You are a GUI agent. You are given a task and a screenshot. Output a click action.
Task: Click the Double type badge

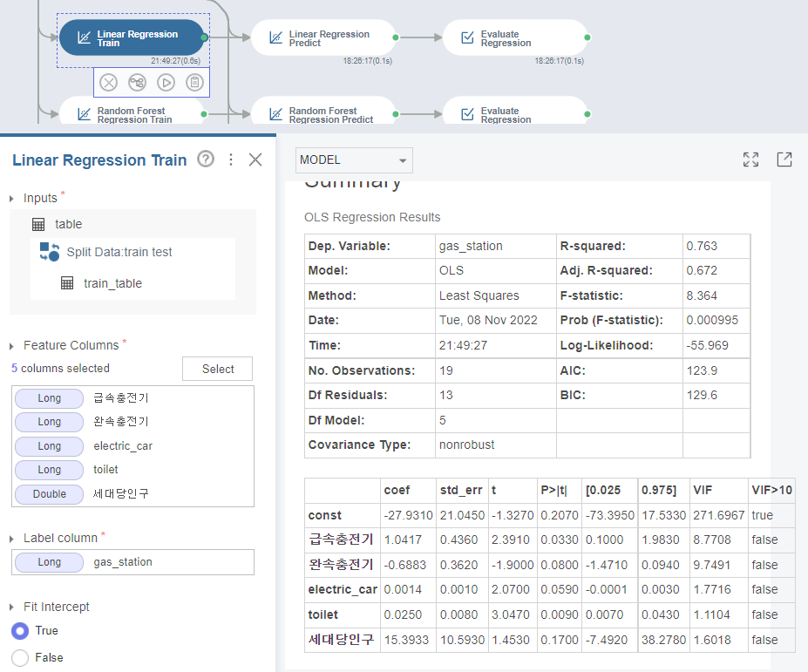[50, 494]
